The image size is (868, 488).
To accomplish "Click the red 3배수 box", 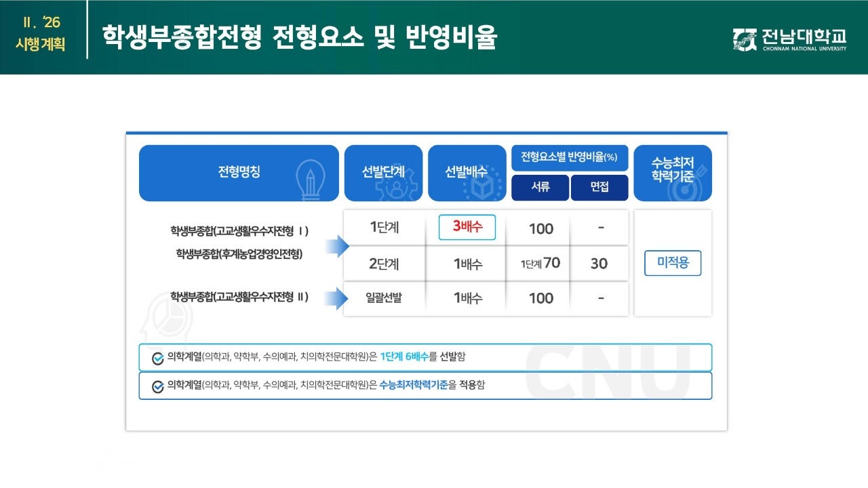I will coord(467,227).
